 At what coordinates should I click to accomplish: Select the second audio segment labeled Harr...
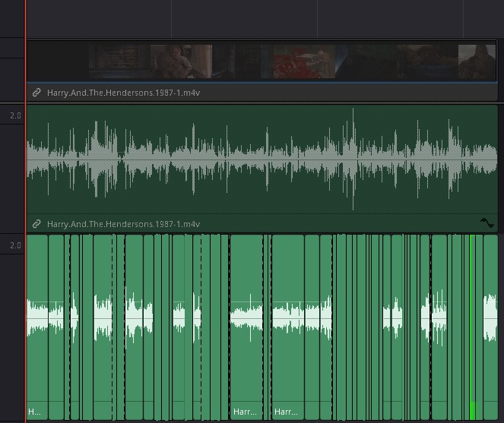[288, 327]
